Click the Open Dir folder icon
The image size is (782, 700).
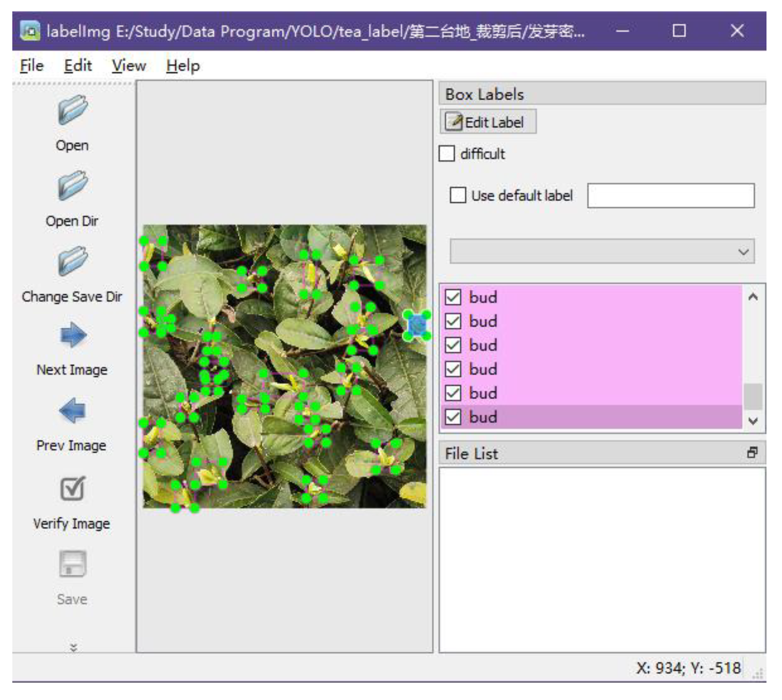click(72, 185)
